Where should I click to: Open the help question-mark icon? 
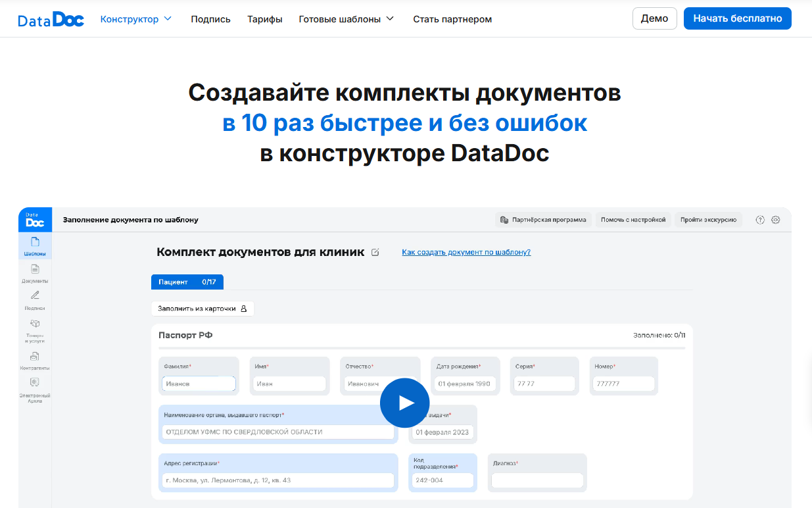(761, 219)
